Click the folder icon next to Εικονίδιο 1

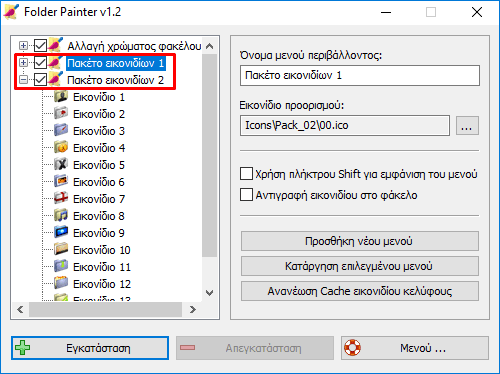pyautogui.click(x=61, y=97)
